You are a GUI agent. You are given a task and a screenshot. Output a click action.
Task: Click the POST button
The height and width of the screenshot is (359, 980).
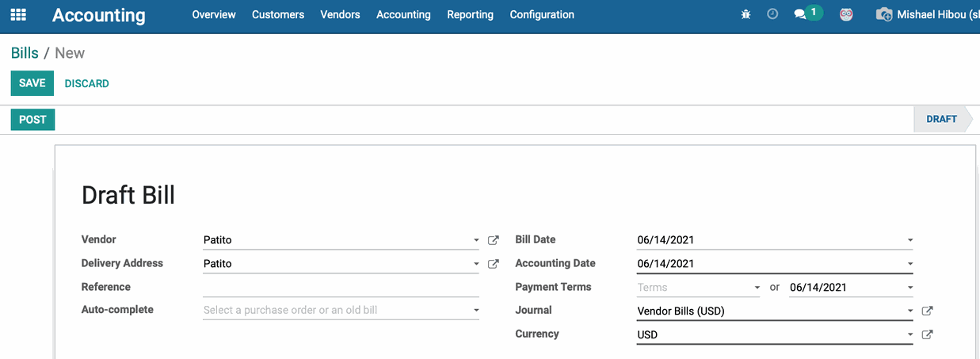tap(32, 120)
